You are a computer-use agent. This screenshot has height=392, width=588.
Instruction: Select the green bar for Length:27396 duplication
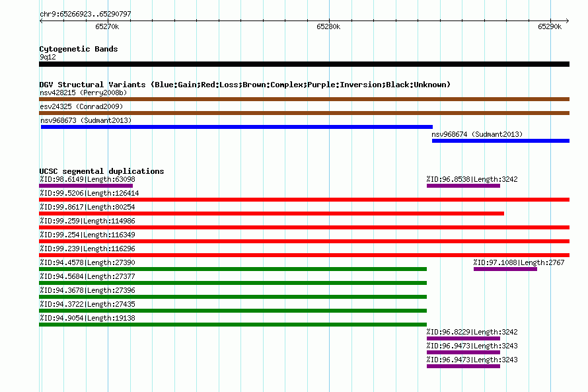click(233, 297)
